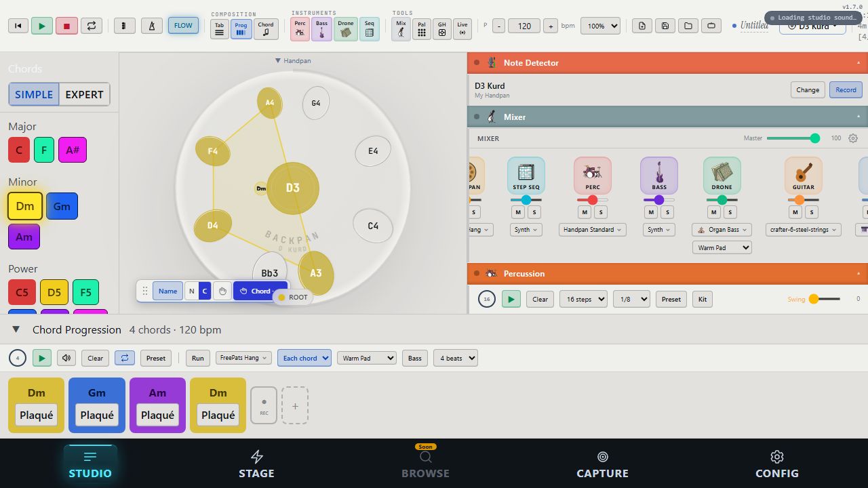Open the Perc instrument panel
The height and width of the screenshot is (488, 868).
pyautogui.click(x=300, y=29)
